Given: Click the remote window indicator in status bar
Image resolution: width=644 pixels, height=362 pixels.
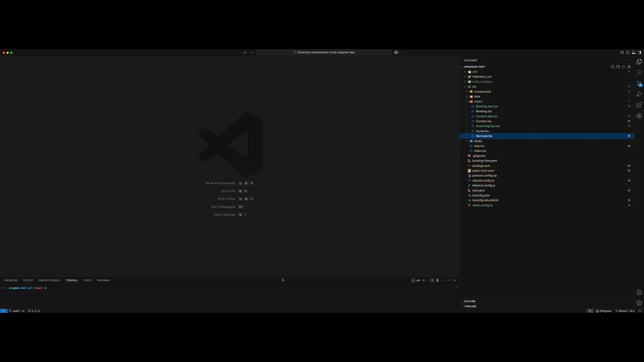Looking at the screenshot, I should pyautogui.click(x=3, y=311).
